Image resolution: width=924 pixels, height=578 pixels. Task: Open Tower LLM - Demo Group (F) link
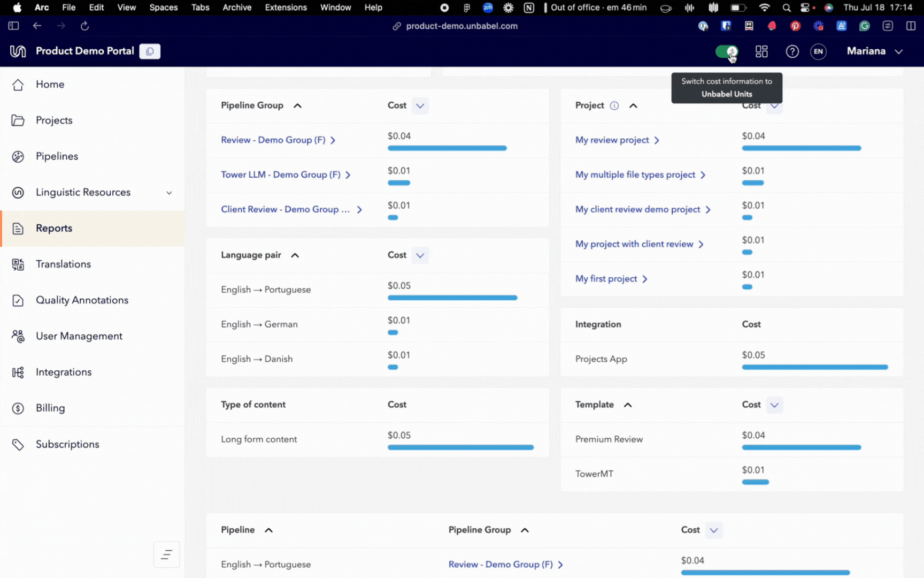click(x=286, y=175)
